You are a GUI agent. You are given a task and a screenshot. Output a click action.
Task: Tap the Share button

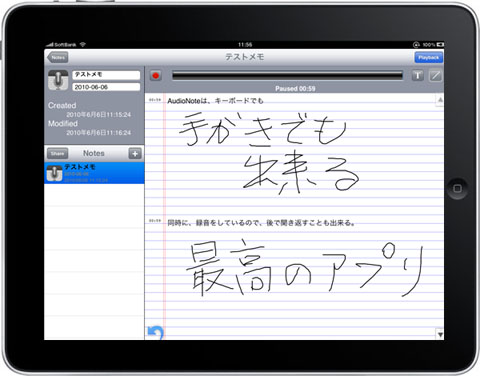click(57, 154)
